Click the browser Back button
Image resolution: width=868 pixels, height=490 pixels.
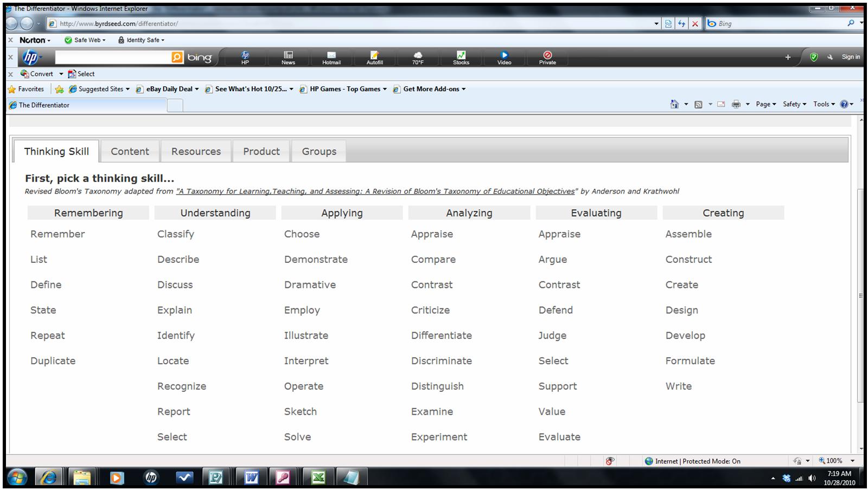[12, 24]
